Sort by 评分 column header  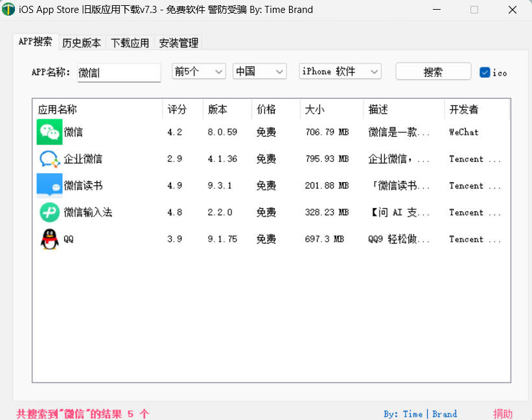pyautogui.click(x=183, y=110)
